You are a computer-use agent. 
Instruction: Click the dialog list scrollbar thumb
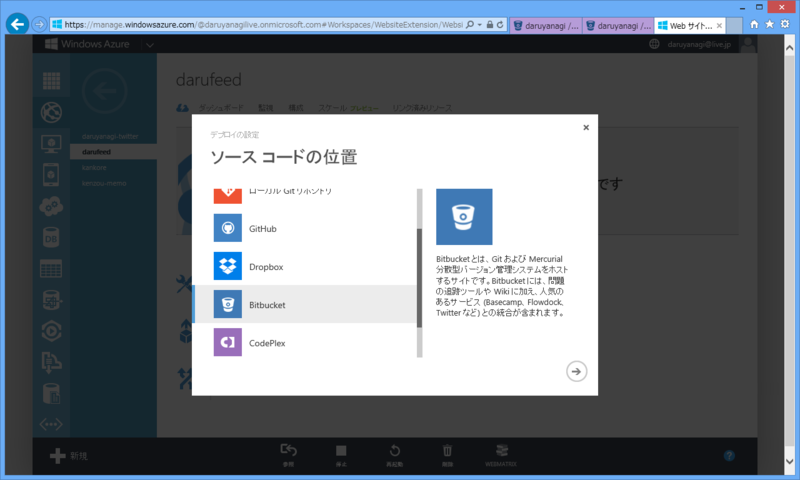(419, 278)
